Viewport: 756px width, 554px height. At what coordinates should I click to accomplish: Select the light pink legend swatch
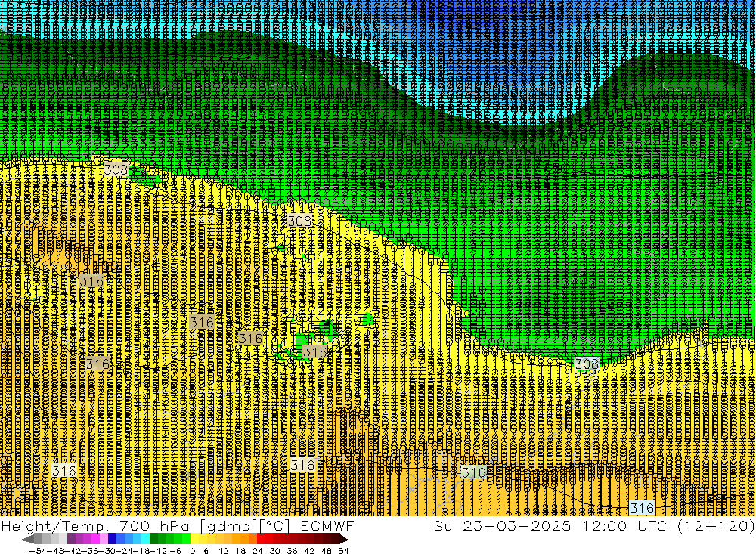pos(104,538)
